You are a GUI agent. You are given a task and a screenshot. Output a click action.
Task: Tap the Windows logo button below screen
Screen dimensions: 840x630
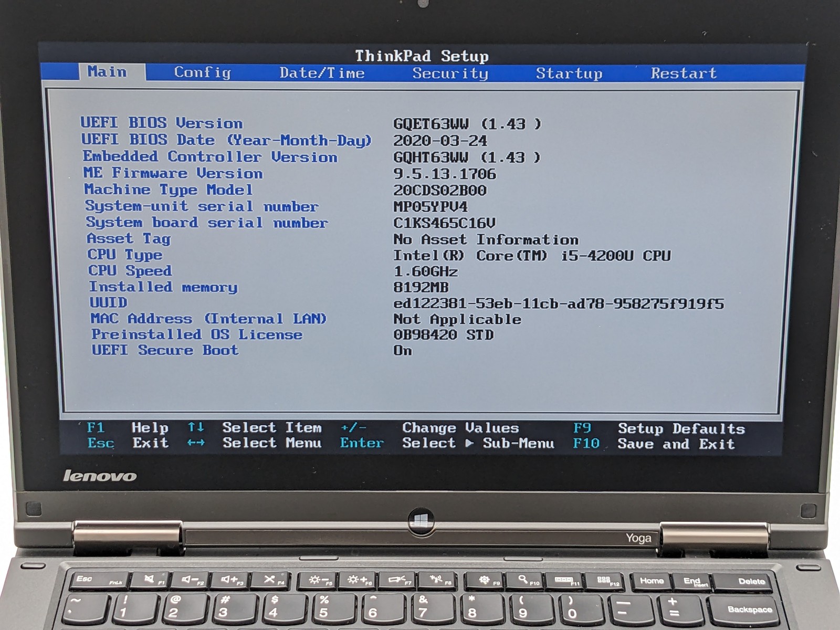point(421,521)
